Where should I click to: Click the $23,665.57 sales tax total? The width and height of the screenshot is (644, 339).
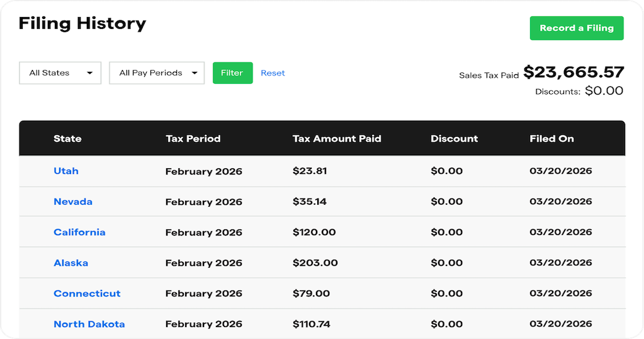tap(573, 72)
